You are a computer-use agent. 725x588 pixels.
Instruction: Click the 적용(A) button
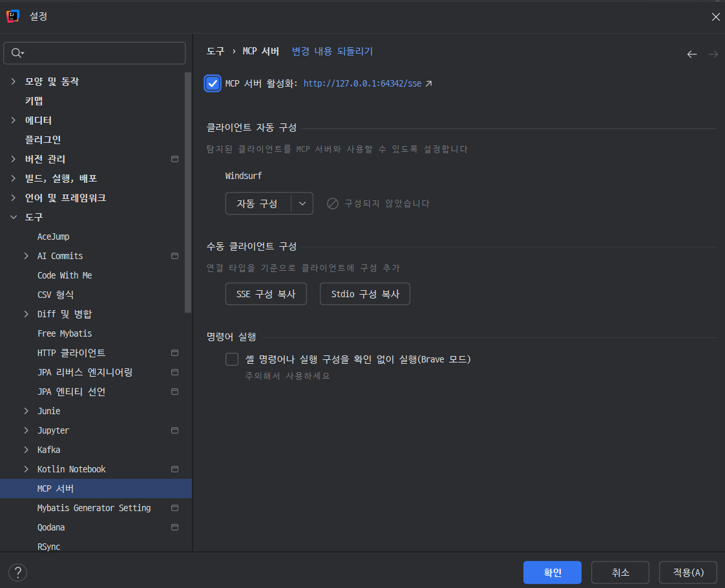pos(688,572)
